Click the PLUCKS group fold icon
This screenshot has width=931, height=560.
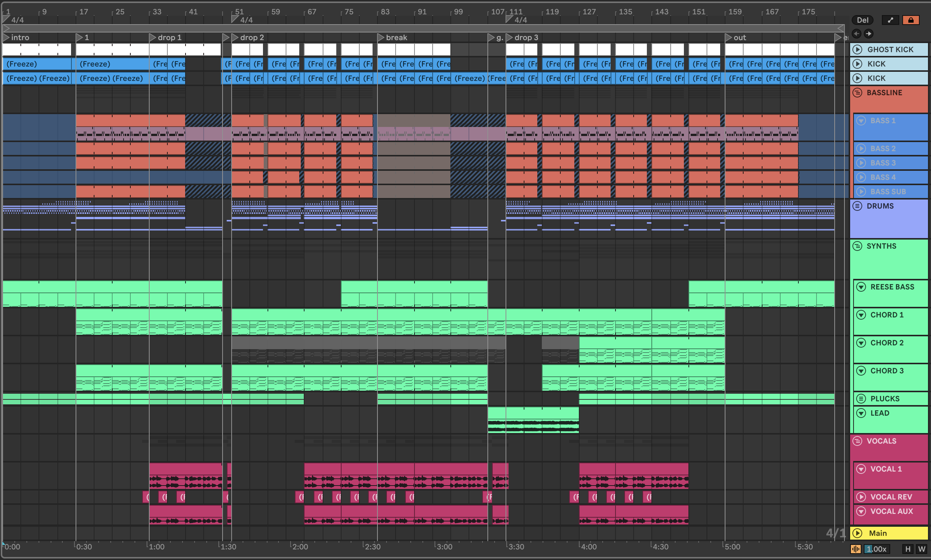[861, 399]
